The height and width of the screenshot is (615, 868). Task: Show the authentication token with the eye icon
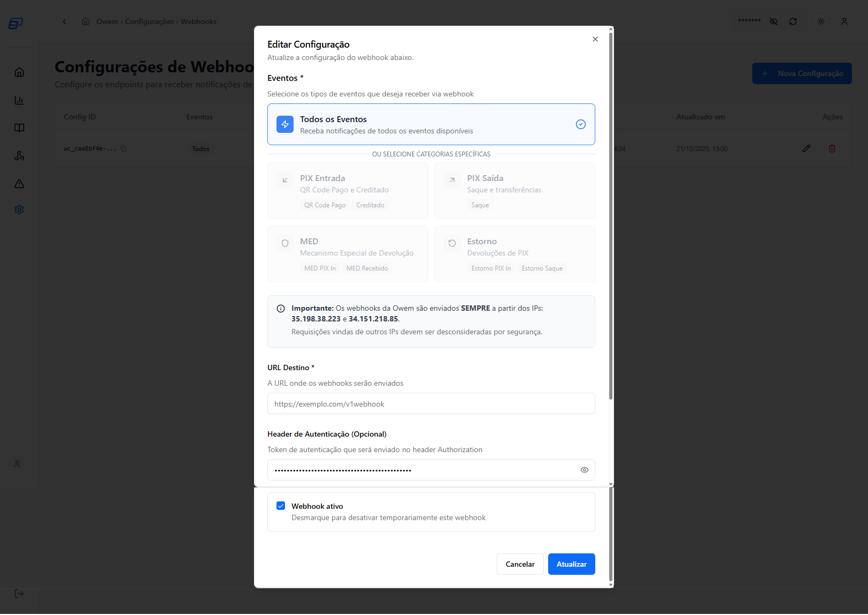(x=584, y=469)
